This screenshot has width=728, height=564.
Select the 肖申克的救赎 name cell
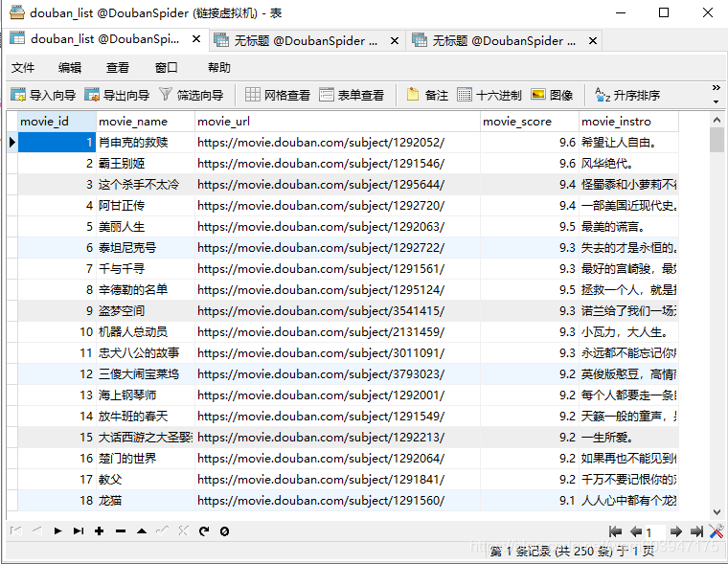tap(146, 143)
